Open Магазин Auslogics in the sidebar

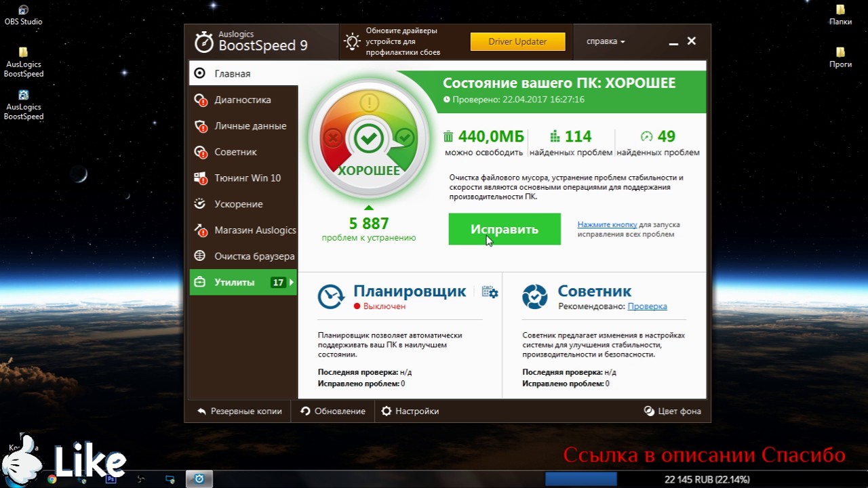point(243,230)
